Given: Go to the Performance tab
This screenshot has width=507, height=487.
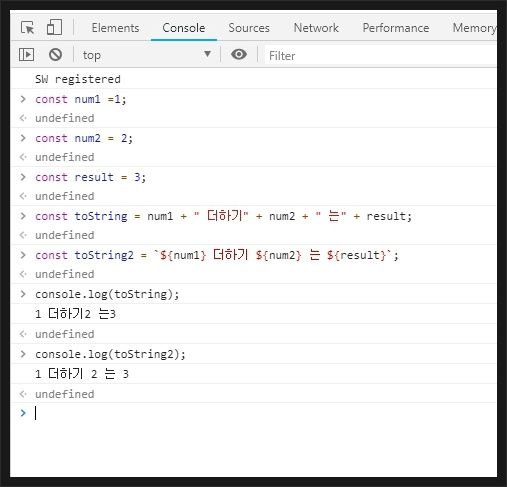Looking at the screenshot, I should [x=396, y=28].
